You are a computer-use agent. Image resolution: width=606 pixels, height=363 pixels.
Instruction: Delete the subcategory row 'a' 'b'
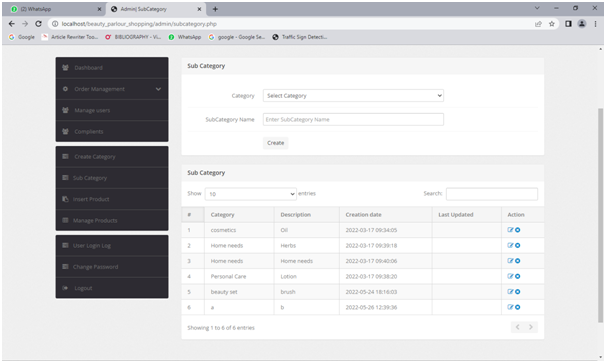click(517, 307)
